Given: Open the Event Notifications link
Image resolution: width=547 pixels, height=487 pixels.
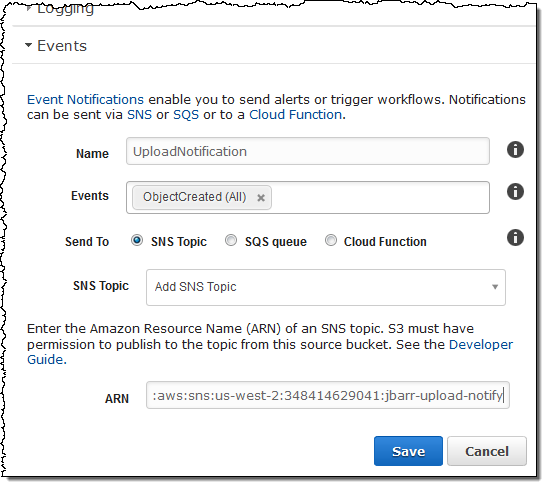Looking at the screenshot, I should click(85, 99).
